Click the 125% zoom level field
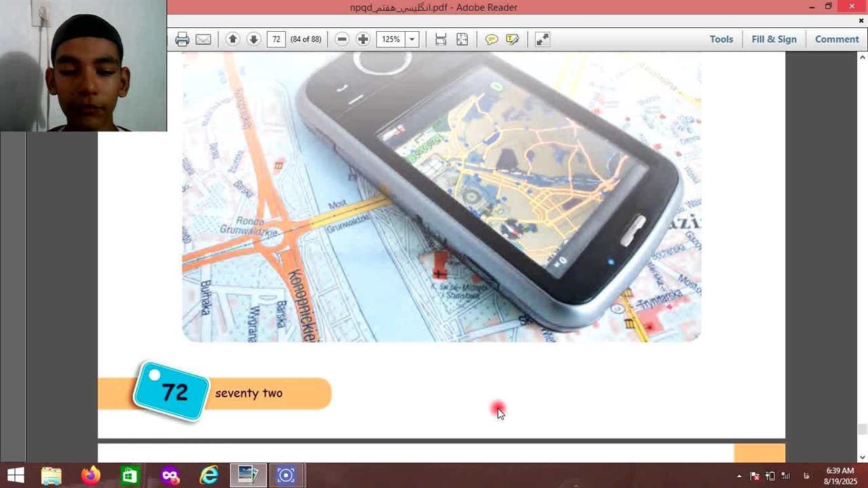 tap(391, 39)
